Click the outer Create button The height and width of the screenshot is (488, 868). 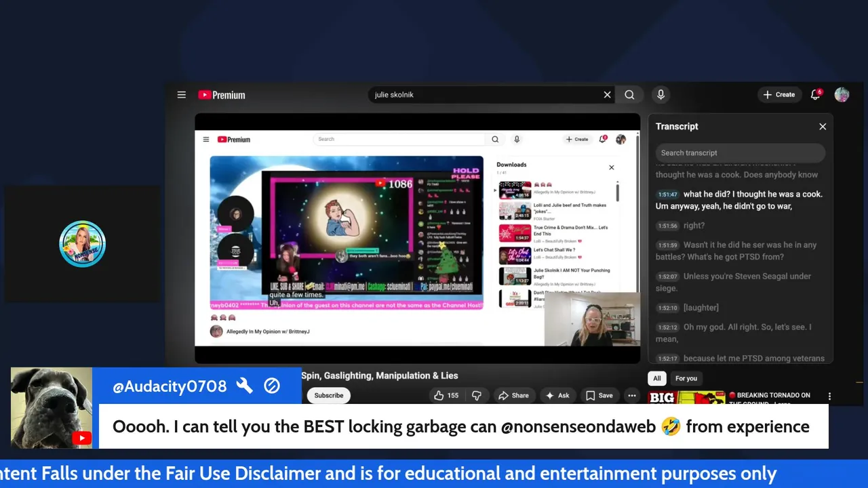[x=779, y=95]
